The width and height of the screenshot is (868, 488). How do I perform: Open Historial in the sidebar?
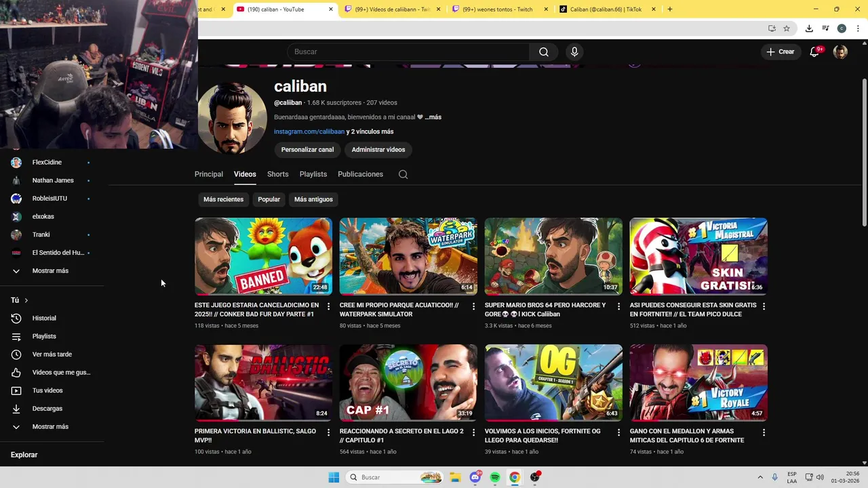pos(52,319)
